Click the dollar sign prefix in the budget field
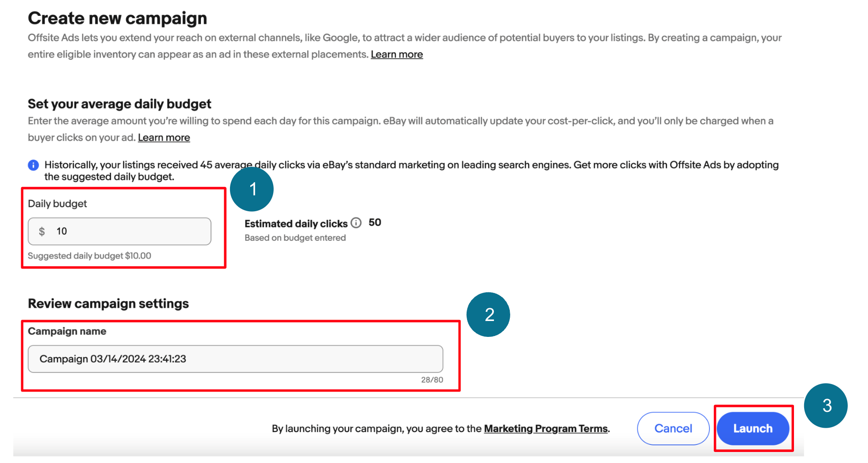This screenshot has height=463, width=868. [x=42, y=231]
